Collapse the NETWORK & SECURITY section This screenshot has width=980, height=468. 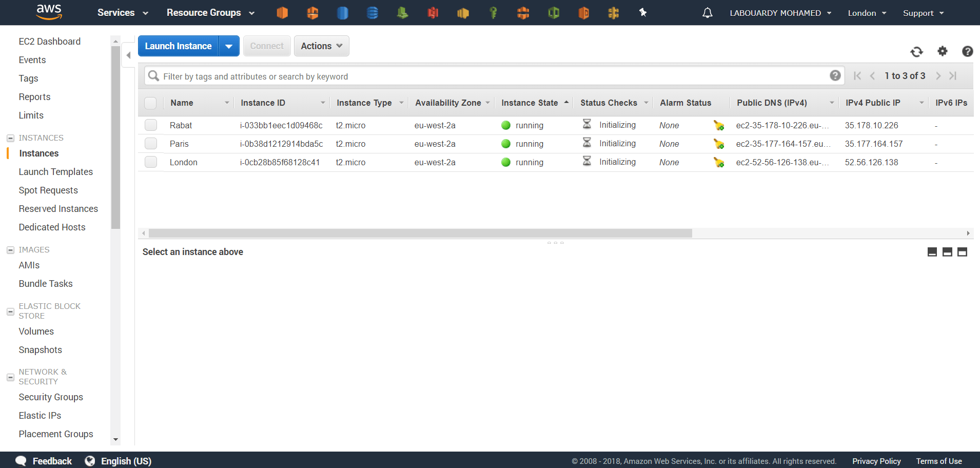click(x=10, y=377)
